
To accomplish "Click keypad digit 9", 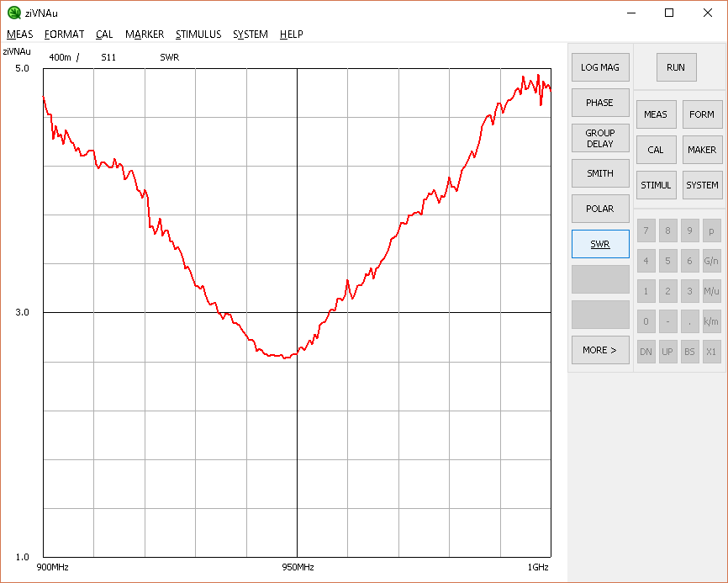I will click(689, 231).
